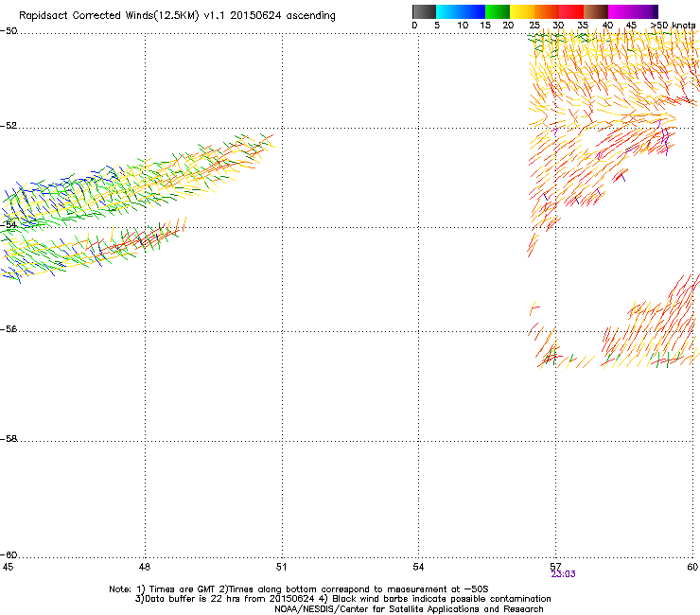Select the red 30-35 knots color band
Image resolution: width=700 pixels, height=615 pixels.
point(571,11)
